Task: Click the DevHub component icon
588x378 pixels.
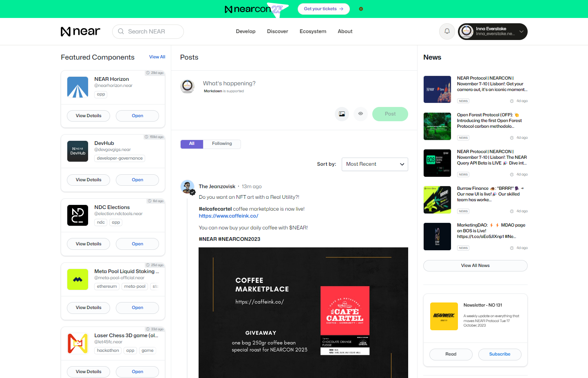Action: point(77,151)
